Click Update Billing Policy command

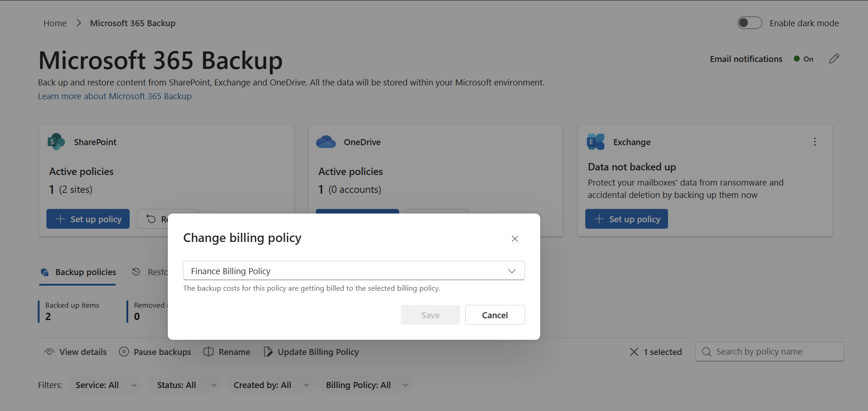click(311, 352)
